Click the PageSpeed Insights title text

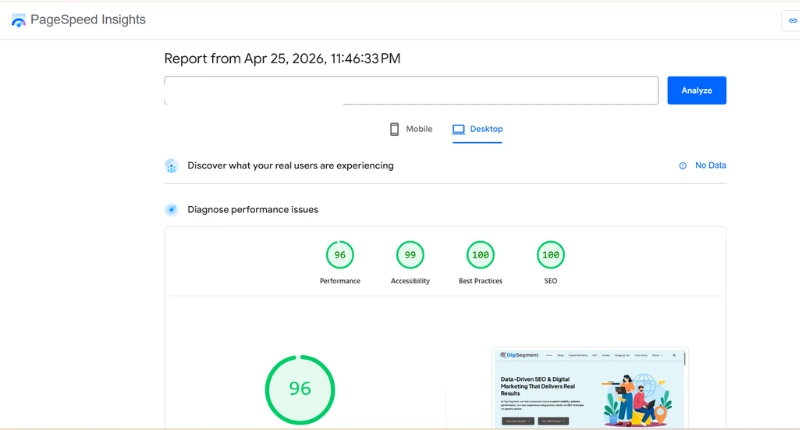point(88,20)
